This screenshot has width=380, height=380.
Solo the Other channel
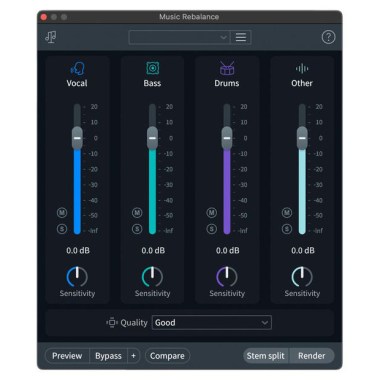287,229
